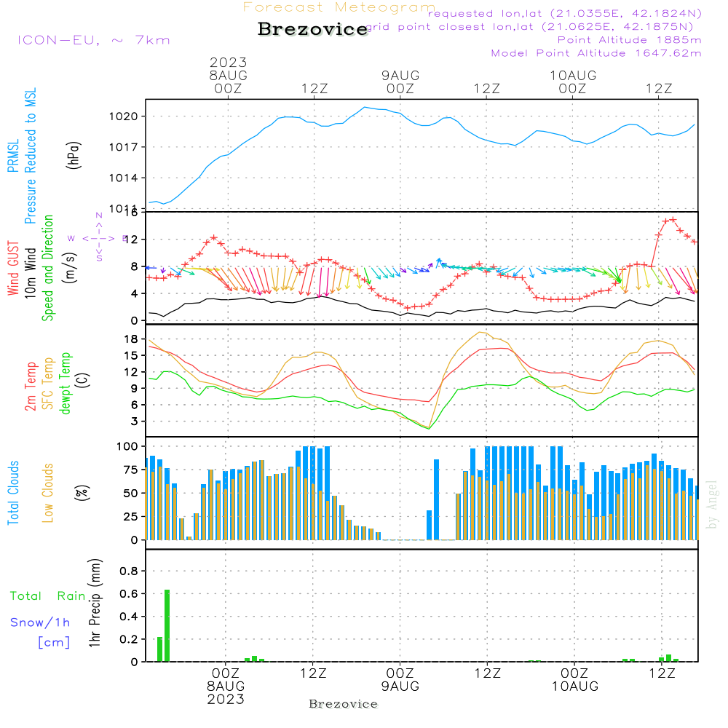Select the '9' temperature tick label
The width and height of the screenshot is (728, 728).
(135, 389)
